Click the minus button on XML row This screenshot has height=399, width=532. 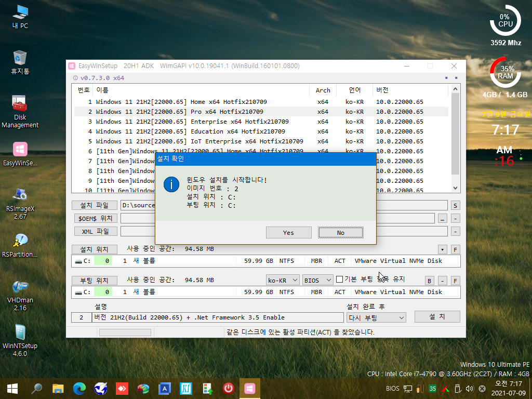pos(455,231)
